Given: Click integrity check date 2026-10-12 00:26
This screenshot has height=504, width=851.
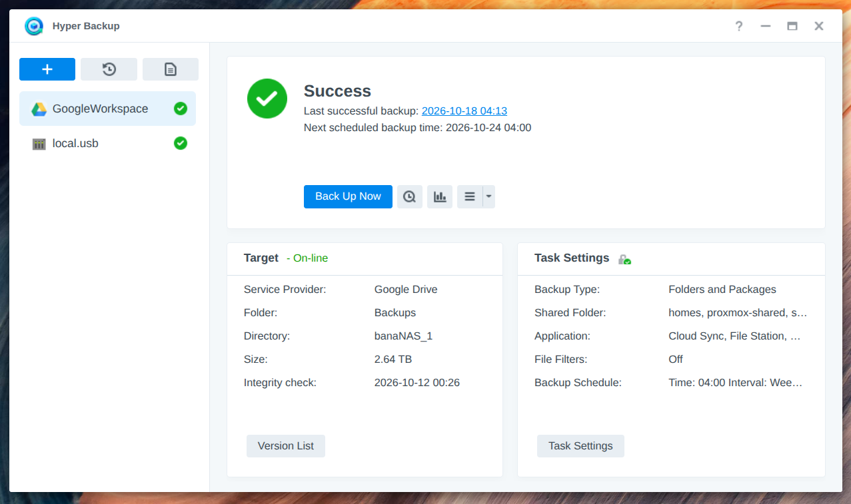Looking at the screenshot, I should [417, 383].
